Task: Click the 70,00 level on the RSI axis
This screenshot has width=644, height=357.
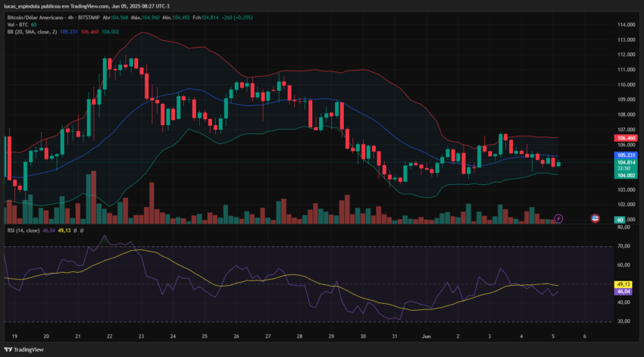Action: click(624, 246)
